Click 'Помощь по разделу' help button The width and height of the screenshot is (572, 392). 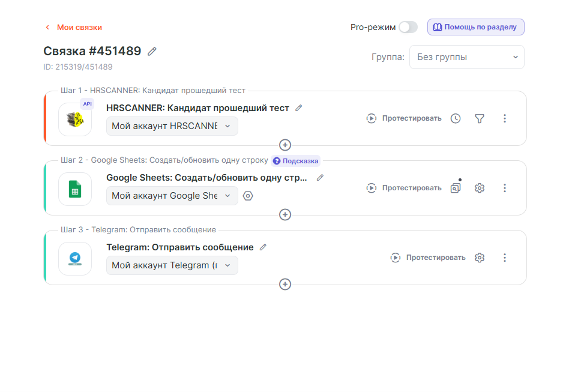pos(476,27)
